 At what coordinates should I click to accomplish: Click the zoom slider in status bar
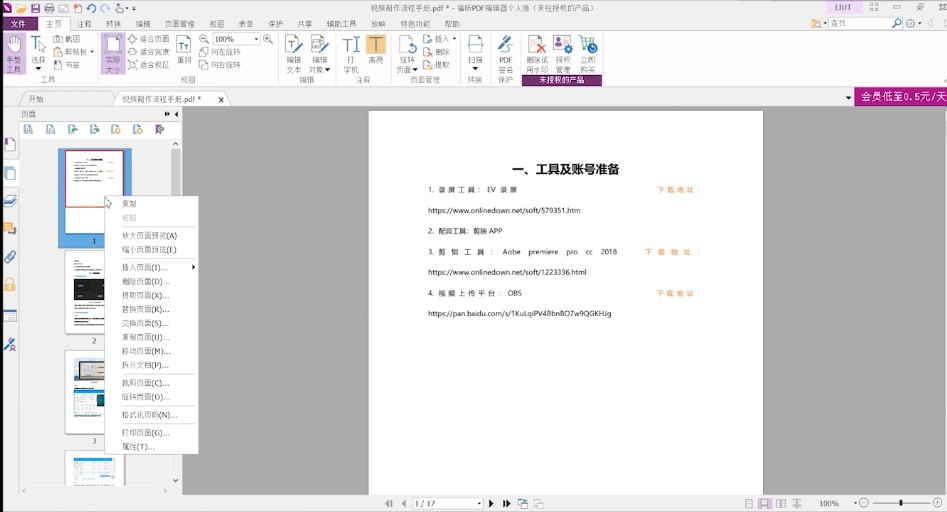(900, 503)
